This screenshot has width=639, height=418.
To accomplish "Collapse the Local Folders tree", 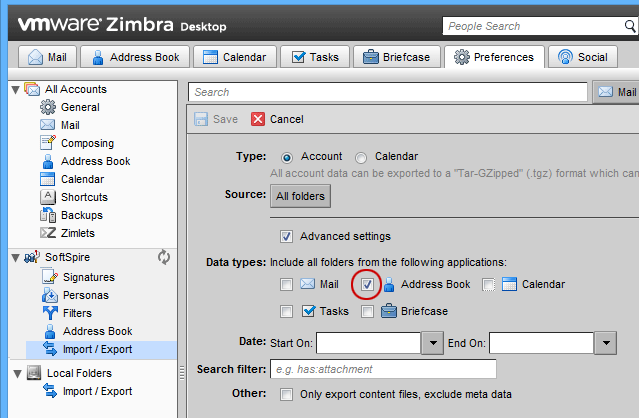I will tap(17, 374).
